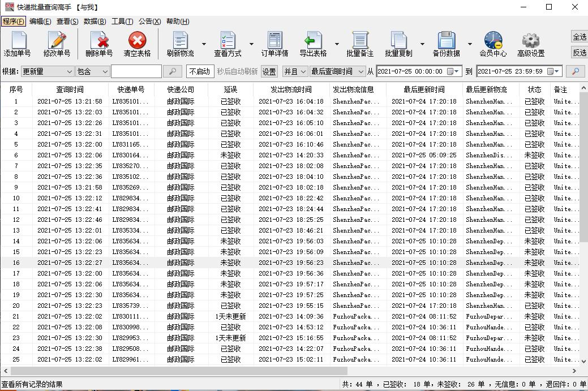The width and height of the screenshot is (588, 391).
Task: Click the 批量复制 (batch copy) icon
Action: point(400,44)
